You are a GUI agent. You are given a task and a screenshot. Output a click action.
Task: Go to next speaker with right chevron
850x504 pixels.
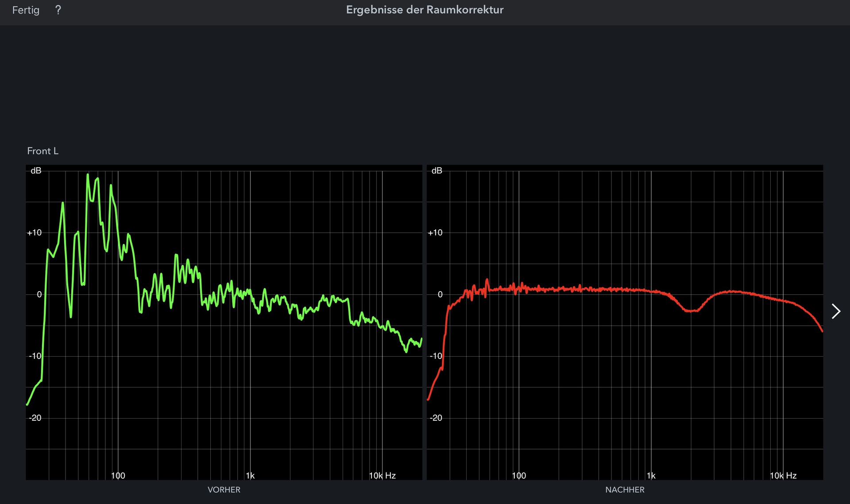click(835, 311)
